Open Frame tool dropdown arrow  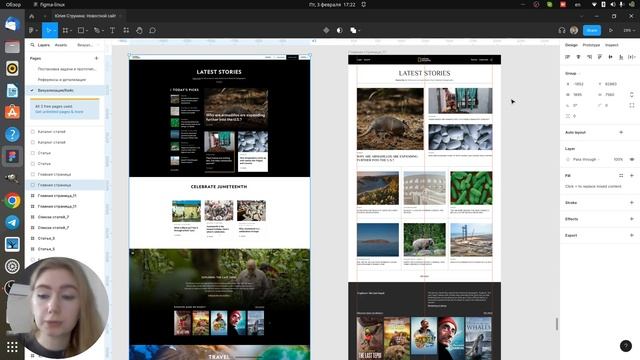[x=71, y=31]
